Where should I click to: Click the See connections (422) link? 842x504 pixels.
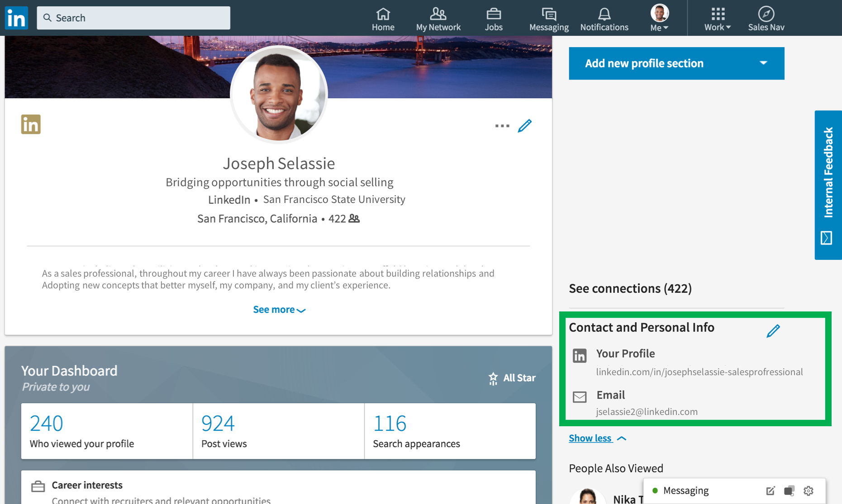click(630, 288)
